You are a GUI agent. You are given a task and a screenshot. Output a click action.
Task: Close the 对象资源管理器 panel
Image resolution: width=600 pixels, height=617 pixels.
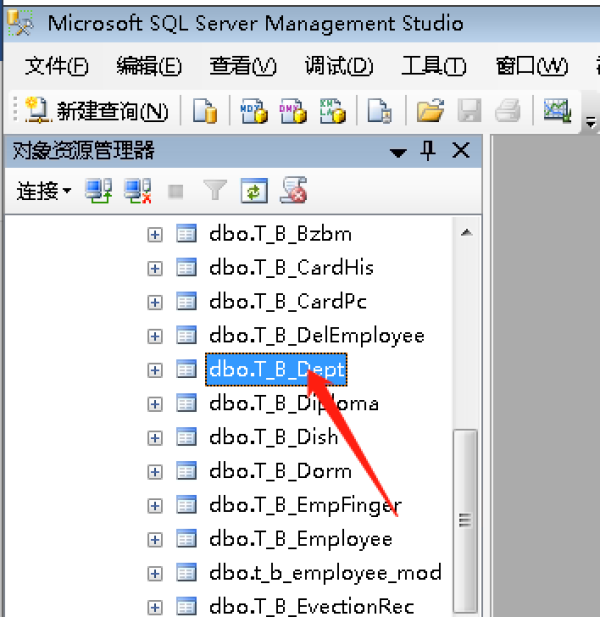(461, 151)
